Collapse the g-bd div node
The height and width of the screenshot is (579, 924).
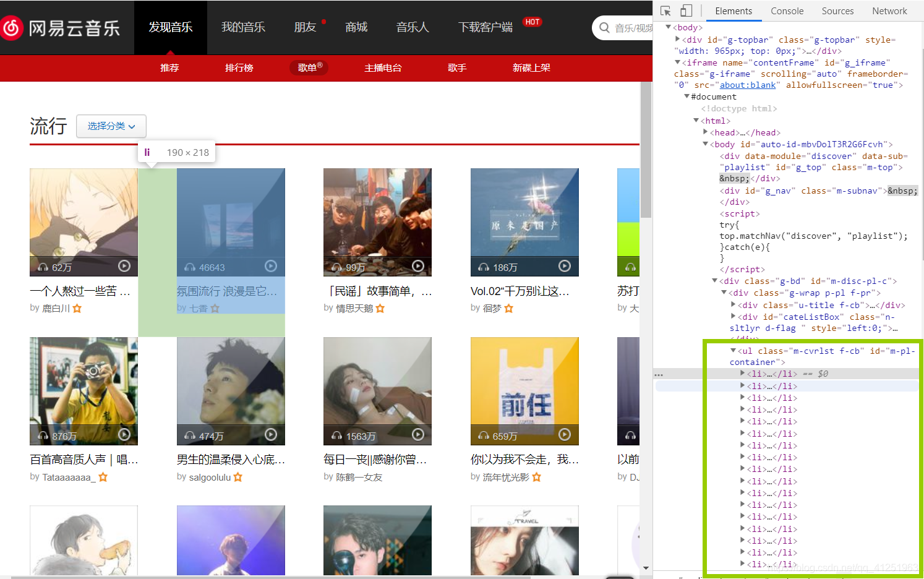coord(715,281)
